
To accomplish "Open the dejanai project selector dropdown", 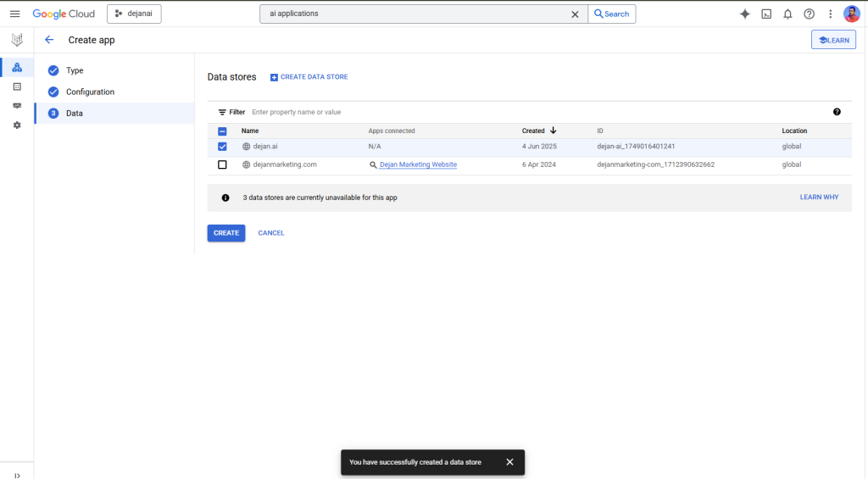I will point(134,14).
